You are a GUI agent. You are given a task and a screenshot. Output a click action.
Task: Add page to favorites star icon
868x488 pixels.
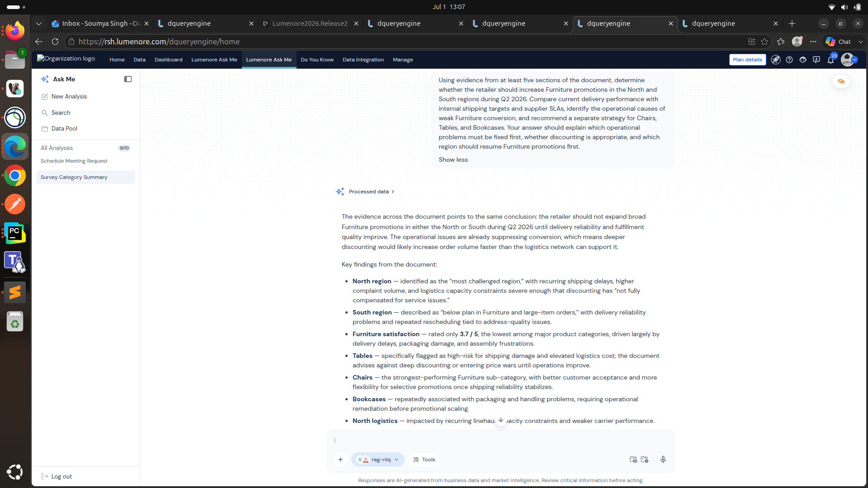[x=764, y=42]
